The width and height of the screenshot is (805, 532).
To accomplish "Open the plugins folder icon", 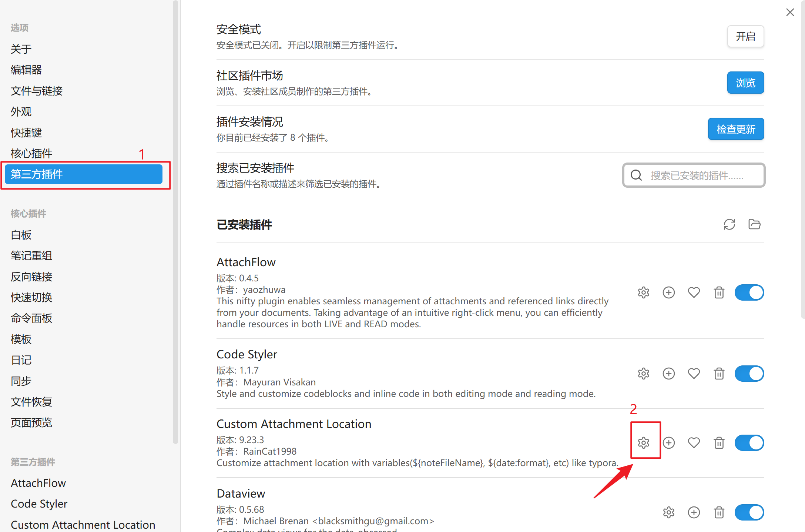I will (x=754, y=224).
